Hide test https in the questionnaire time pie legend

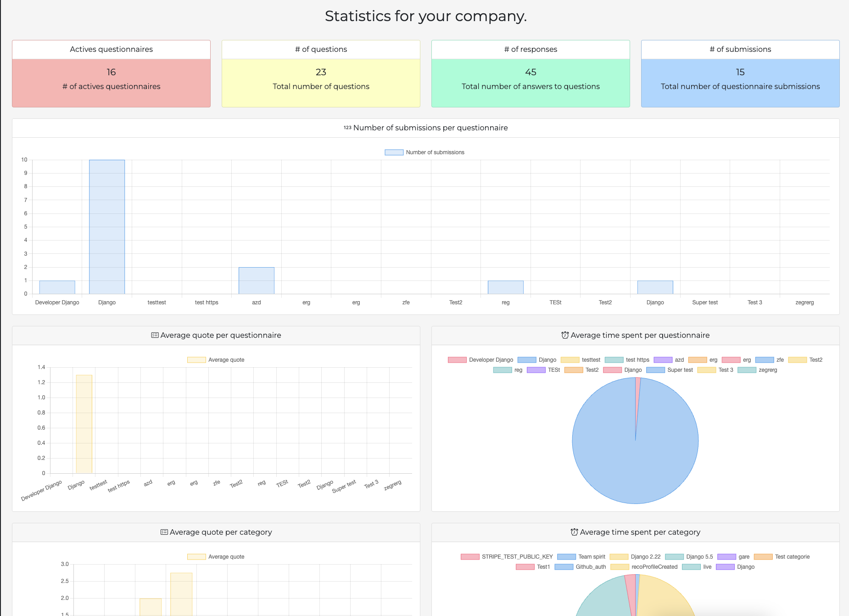point(627,360)
